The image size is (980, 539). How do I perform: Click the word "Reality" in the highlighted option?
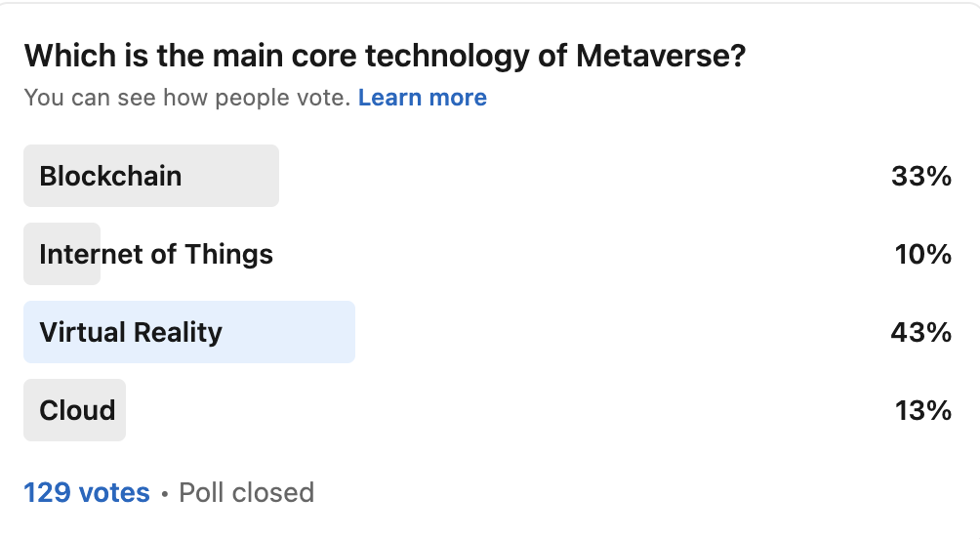(177, 332)
